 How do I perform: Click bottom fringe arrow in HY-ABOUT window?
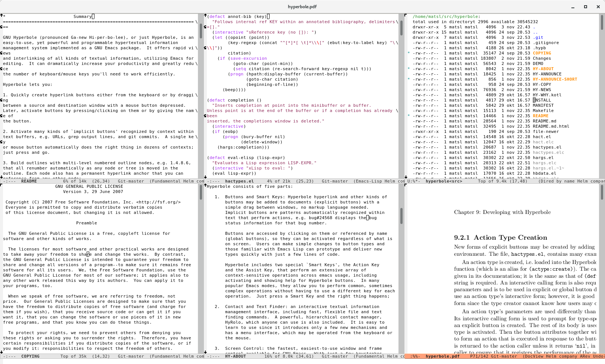pos(205,352)
